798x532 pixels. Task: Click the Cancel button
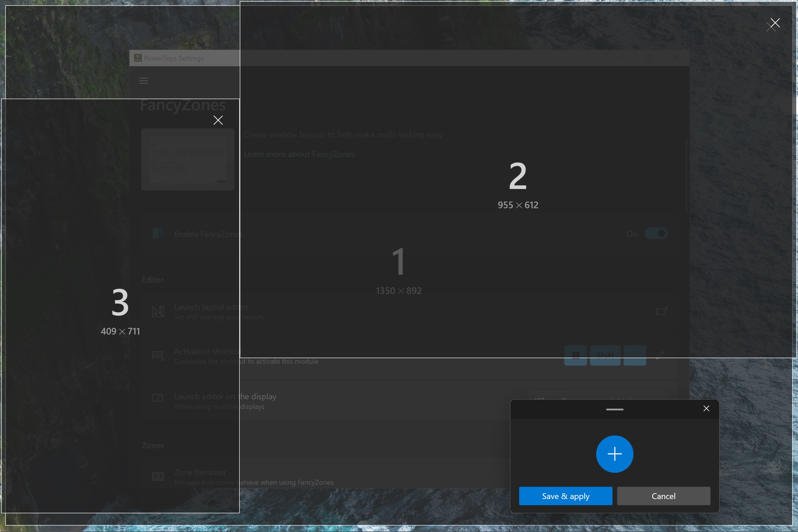pos(663,496)
